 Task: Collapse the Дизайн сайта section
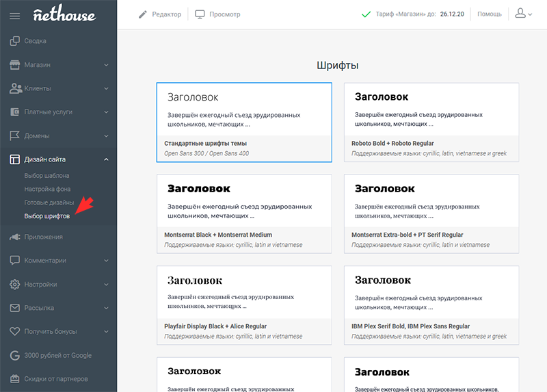pos(106,159)
